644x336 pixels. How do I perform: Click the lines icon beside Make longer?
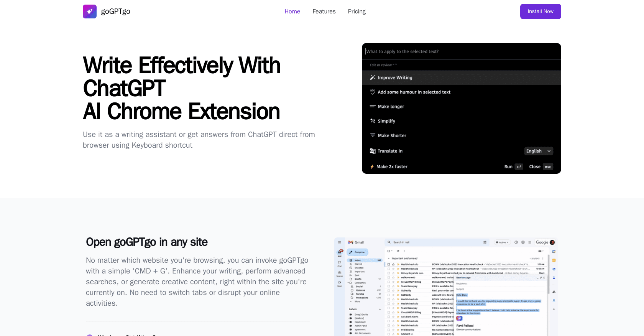373,106
